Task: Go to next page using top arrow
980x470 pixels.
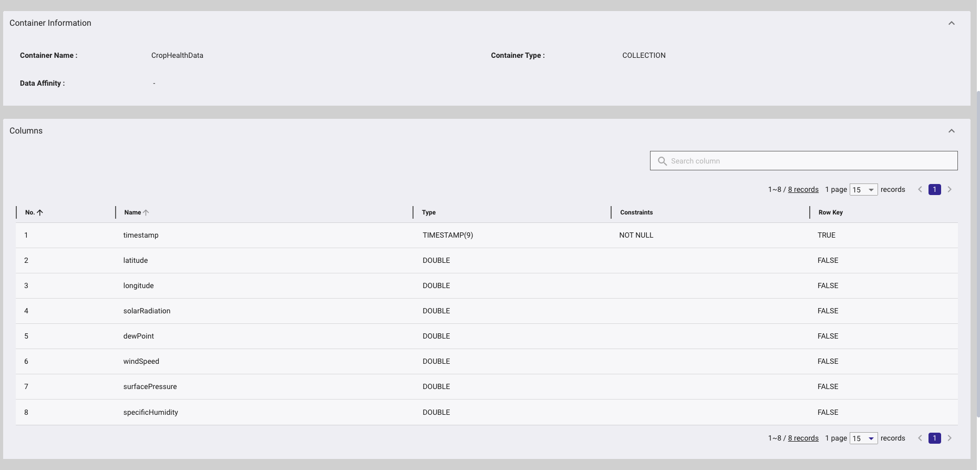Action: pyautogui.click(x=950, y=190)
